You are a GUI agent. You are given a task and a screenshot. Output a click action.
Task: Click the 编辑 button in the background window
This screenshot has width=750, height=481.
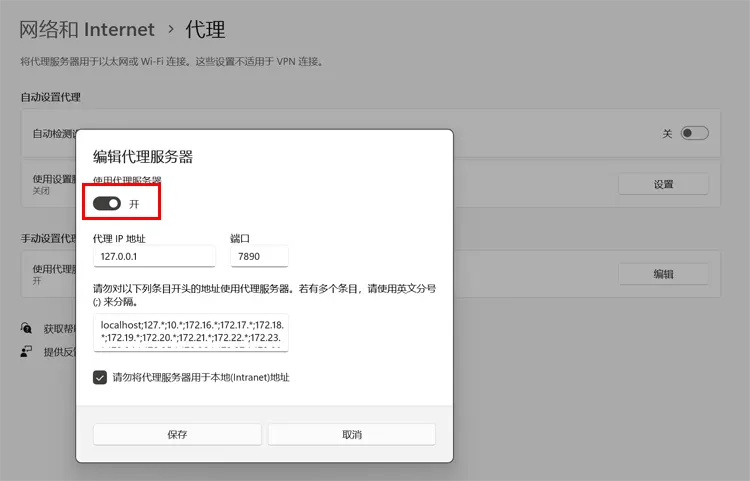pyautogui.click(x=663, y=274)
